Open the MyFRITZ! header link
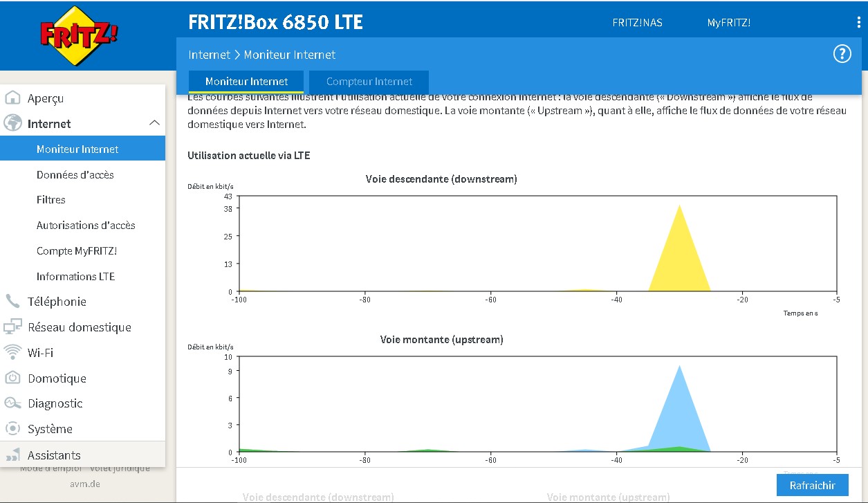 (728, 23)
